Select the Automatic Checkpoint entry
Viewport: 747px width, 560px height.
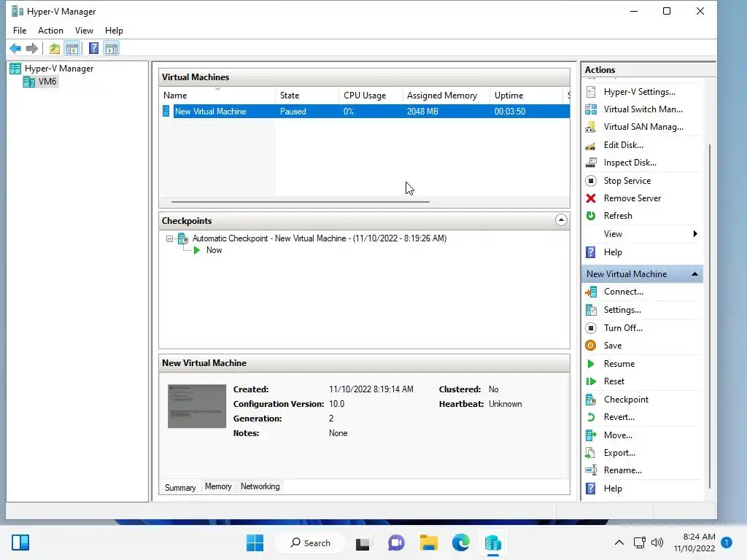point(320,238)
